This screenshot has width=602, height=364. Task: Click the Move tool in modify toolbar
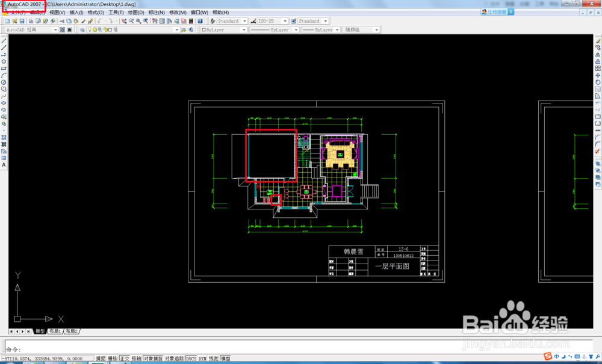(598, 75)
